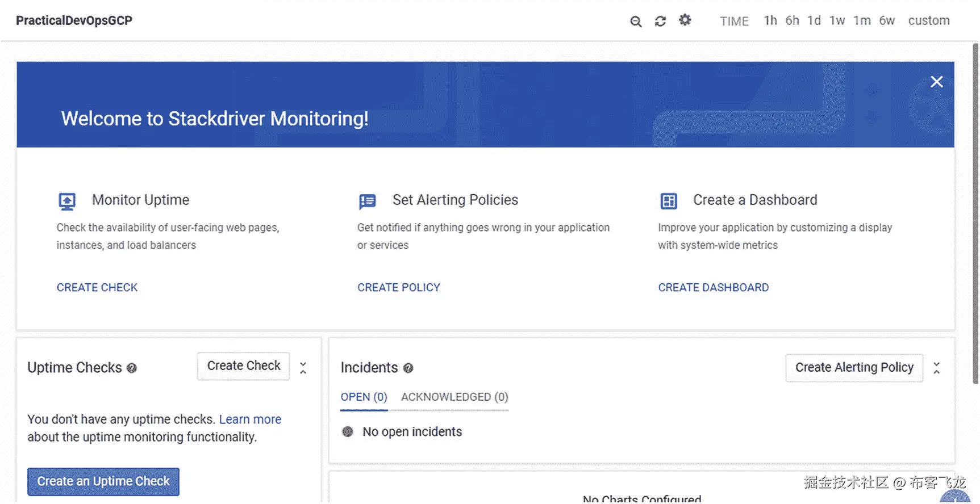Select the 1h time range
This screenshot has height=504, width=980.
(x=770, y=20)
